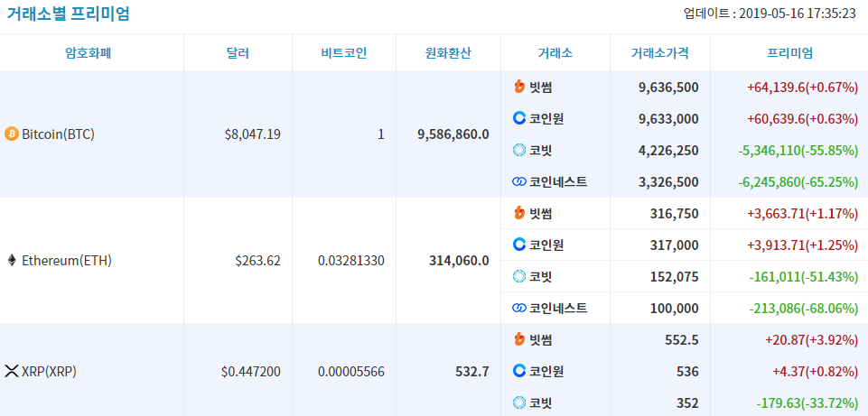Click the $0.447200 dollar price
This screenshot has height=416, width=868.
click(x=251, y=372)
